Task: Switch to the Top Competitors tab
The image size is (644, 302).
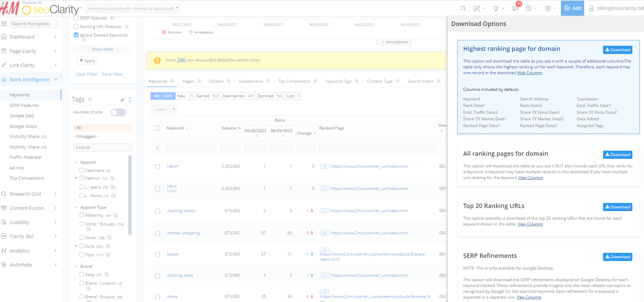Action: point(294,81)
